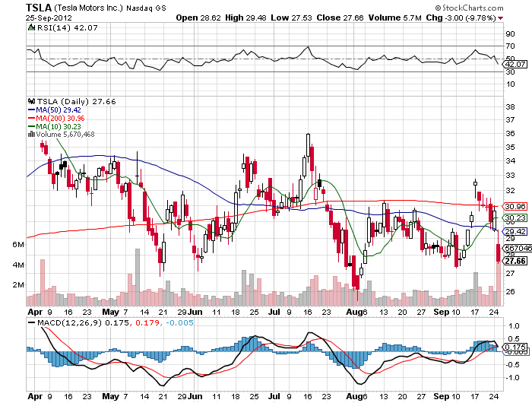The height and width of the screenshot is (403, 532).
Task: Click the 'MACD(12,26,9) 0.175' label
Action: [83, 322]
